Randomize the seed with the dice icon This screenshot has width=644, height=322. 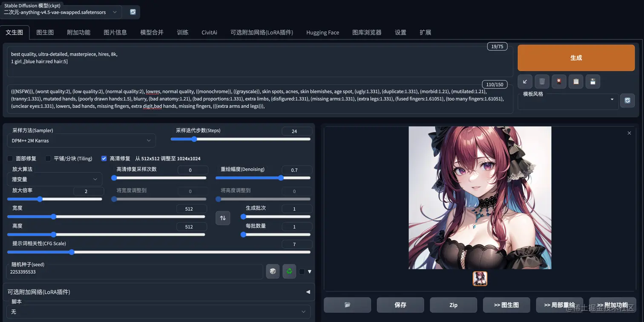point(273,271)
